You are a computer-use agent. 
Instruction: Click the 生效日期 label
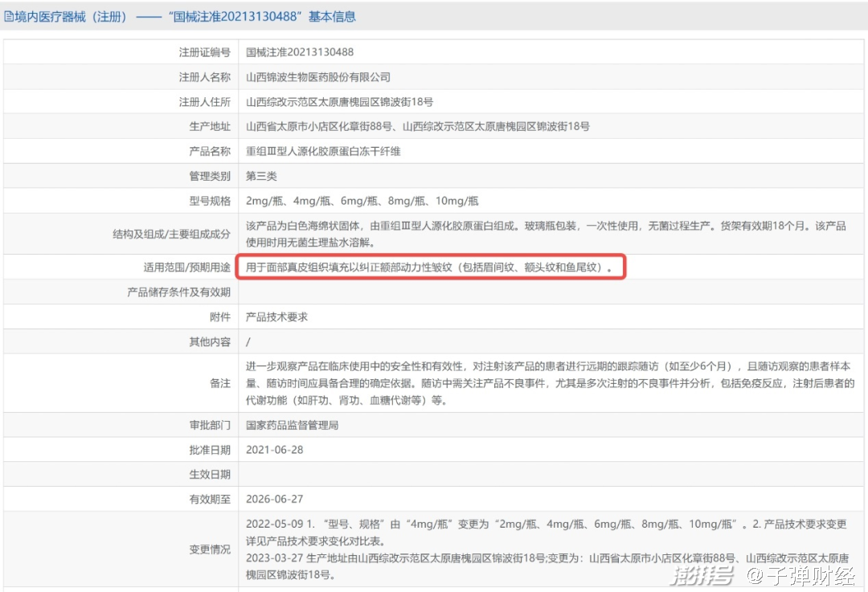[209, 474]
